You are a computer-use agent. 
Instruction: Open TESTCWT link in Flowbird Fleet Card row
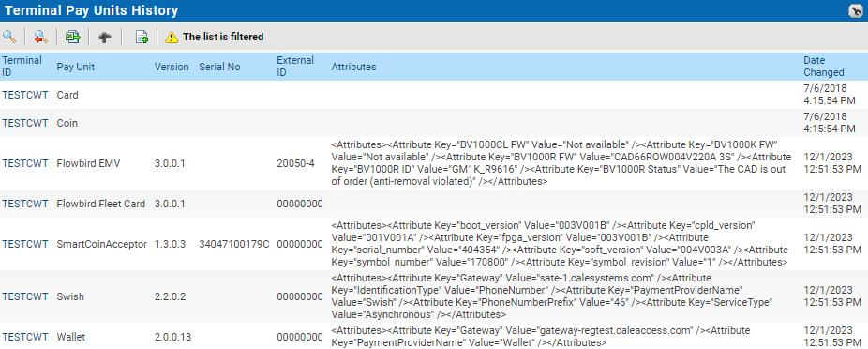point(25,204)
